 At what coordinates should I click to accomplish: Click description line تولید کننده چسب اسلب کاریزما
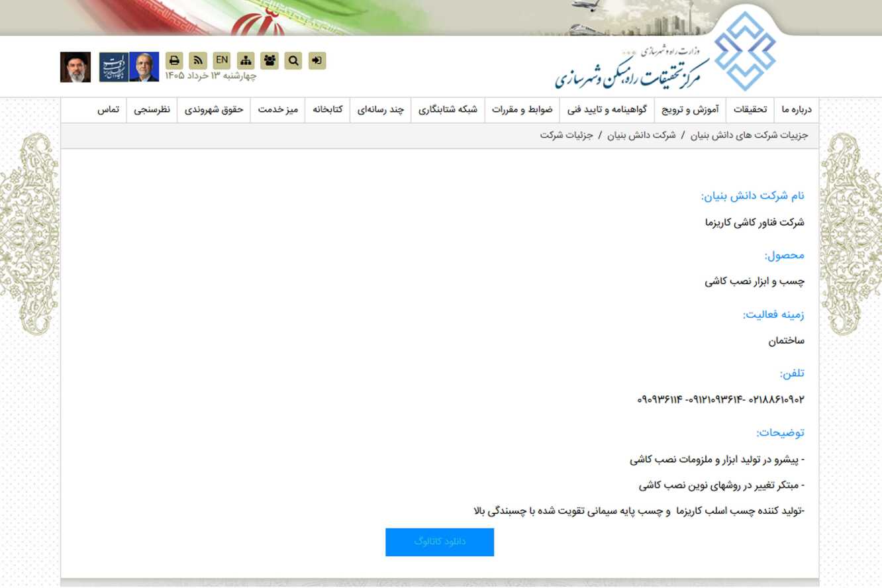pos(640,511)
